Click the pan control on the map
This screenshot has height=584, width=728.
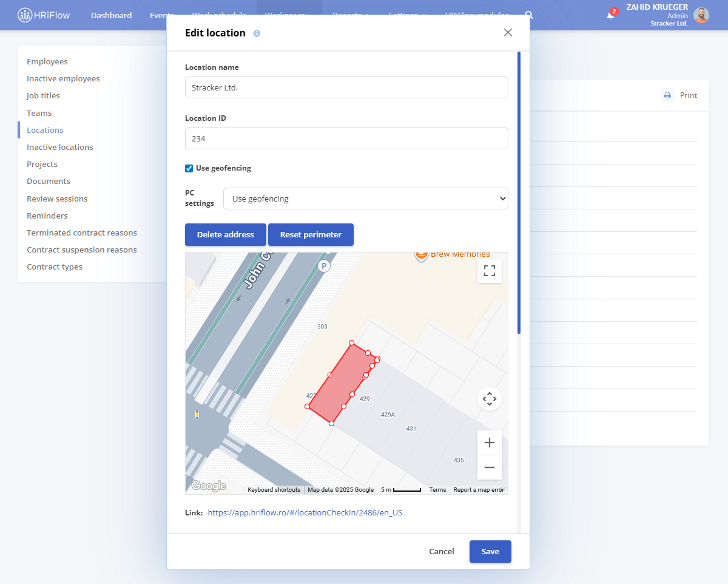[x=490, y=398]
